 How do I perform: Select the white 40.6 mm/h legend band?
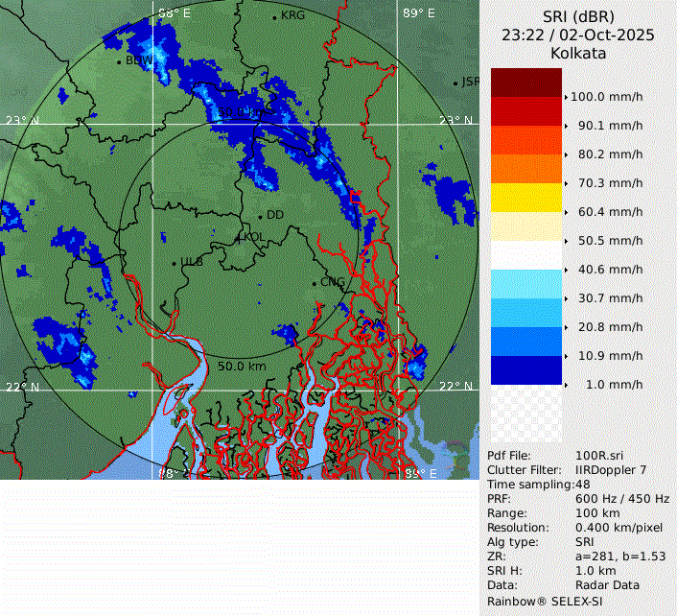pos(525,255)
